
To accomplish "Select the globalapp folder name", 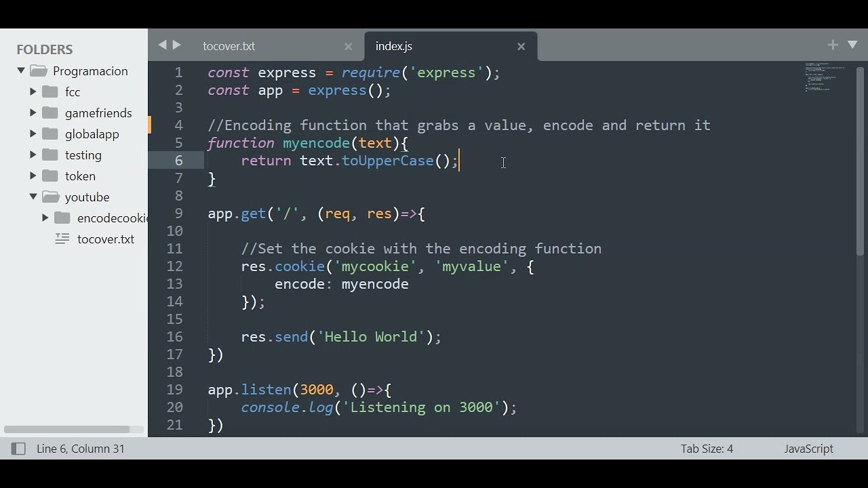I will pos(92,134).
